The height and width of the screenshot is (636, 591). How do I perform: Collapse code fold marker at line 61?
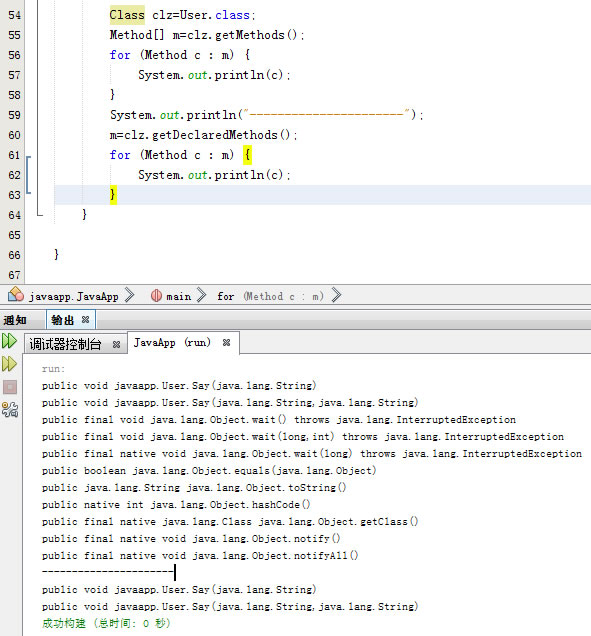pyautogui.click(x=28, y=156)
